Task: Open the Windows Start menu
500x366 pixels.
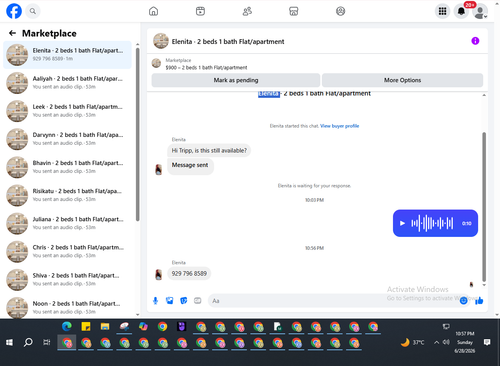Action: (x=9, y=342)
